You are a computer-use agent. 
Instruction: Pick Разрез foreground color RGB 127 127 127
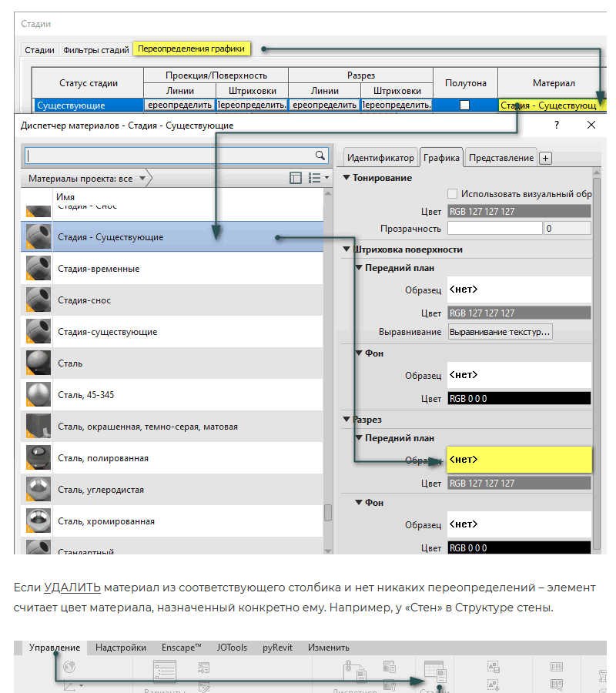coord(519,483)
